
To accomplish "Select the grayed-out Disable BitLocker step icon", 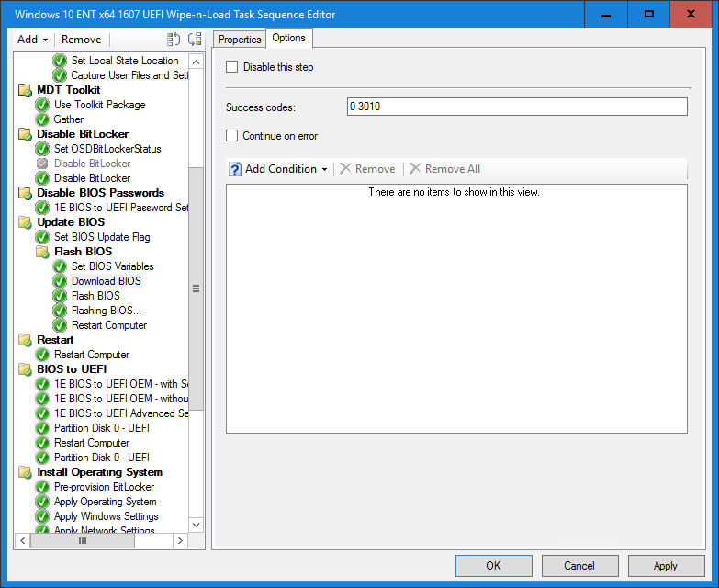I will point(42,164).
